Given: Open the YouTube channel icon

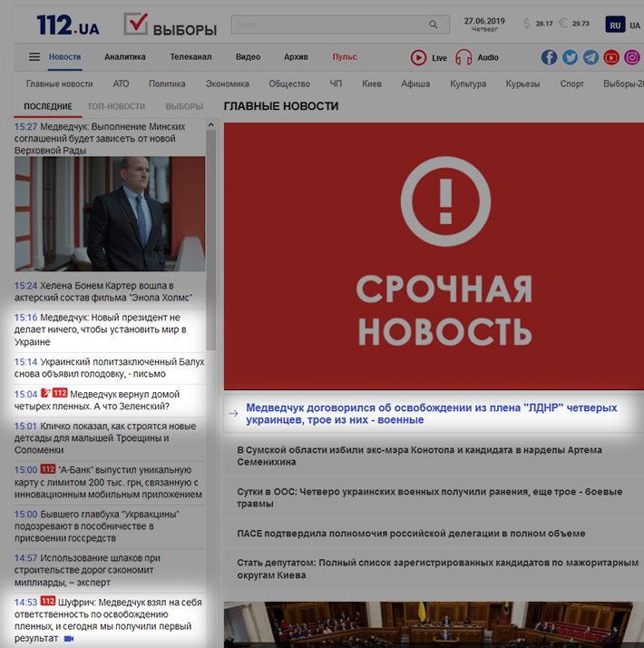Looking at the screenshot, I should (611, 57).
